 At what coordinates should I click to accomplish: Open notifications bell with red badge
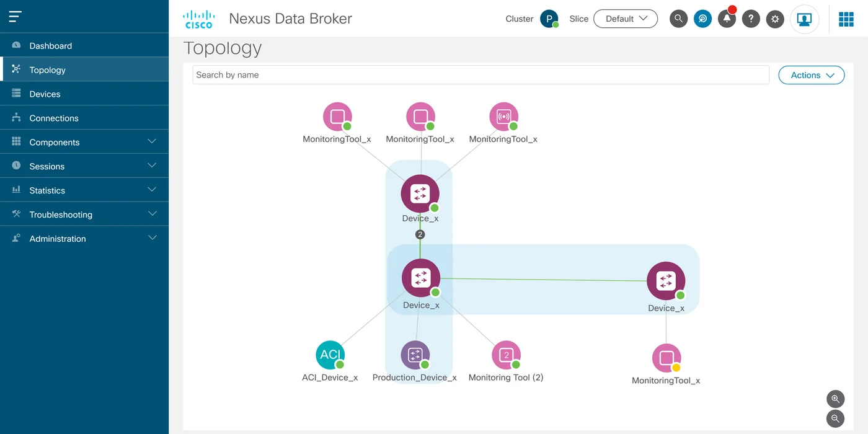[727, 19]
